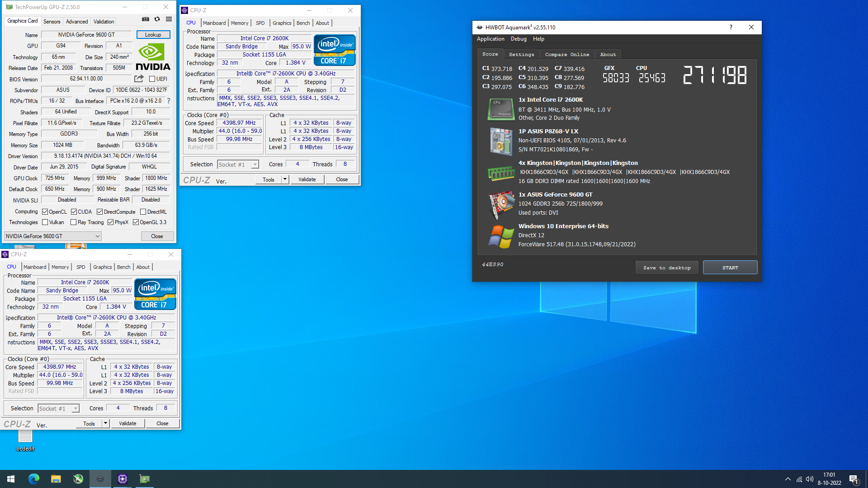The image size is (868, 488).
Task: Toggle the CUDA checkbox
Action: [x=74, y=211]
